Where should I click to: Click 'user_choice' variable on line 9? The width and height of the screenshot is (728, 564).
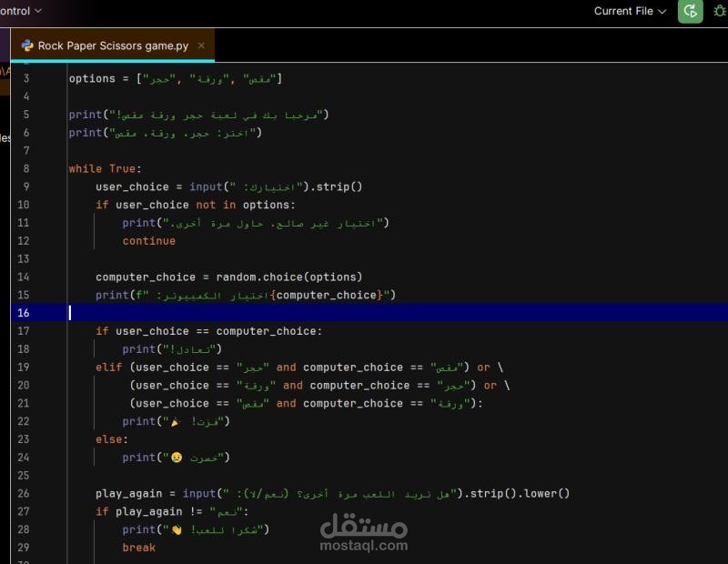point(132,186)
